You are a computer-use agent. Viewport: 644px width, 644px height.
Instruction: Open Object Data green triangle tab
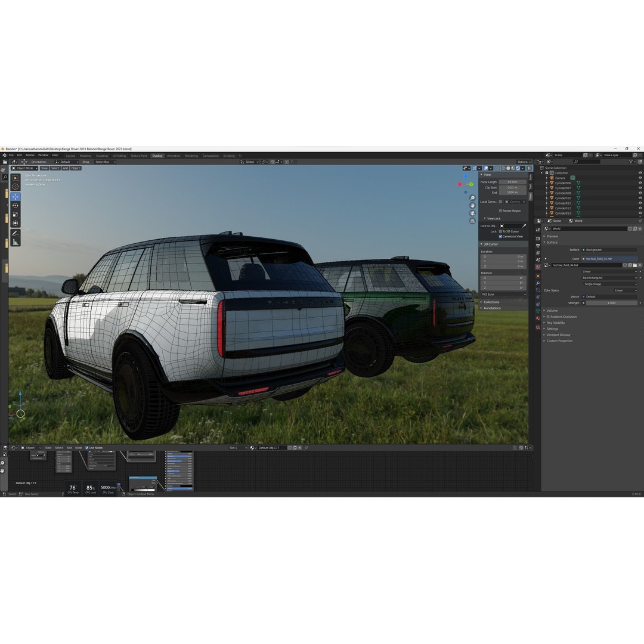coord(538,311)
